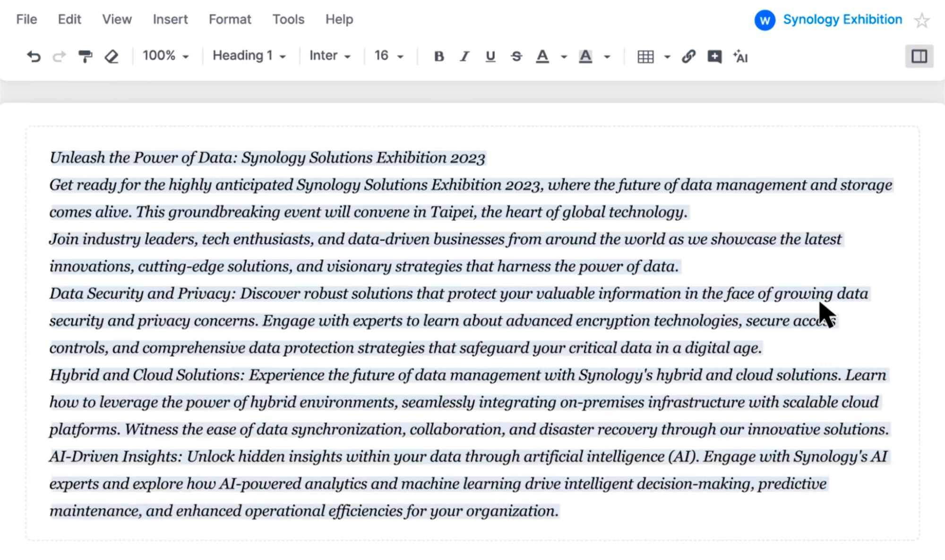Open the Insert menu
Viewport: 945px width, 560px height.
[170, 19]
